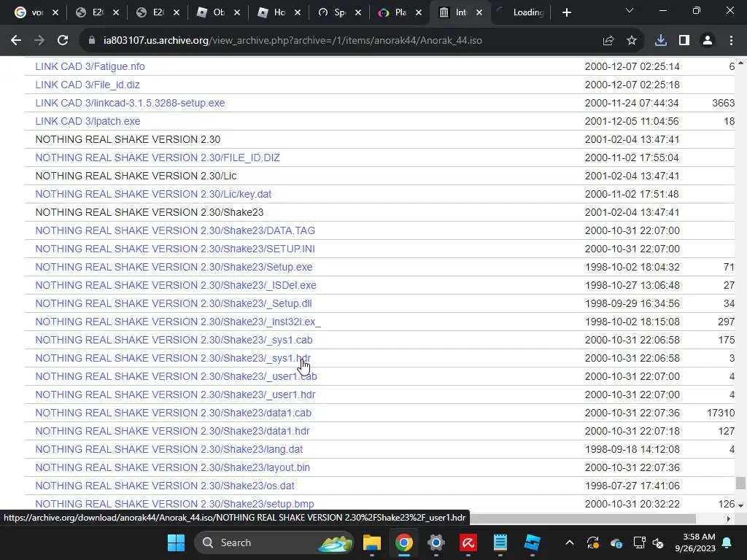The width and height of the screenshot is (747, 560).
Task: Open Shake23/data1.hdr link
Action: (172, 431)
